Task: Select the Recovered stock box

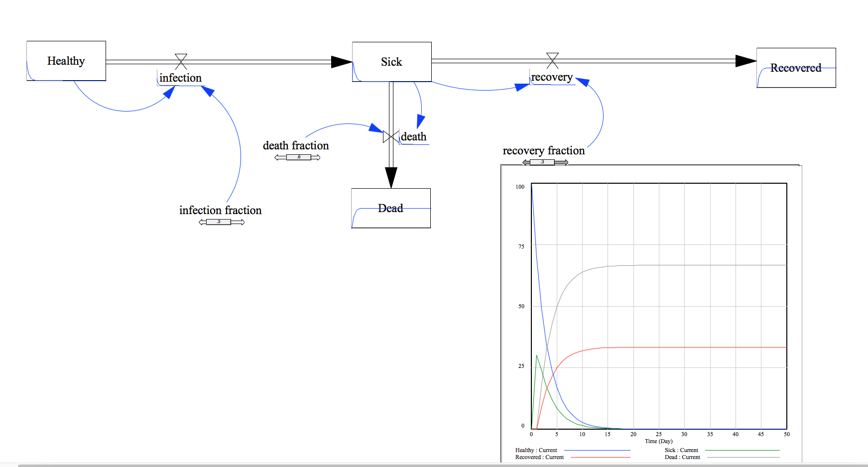Action: tap(796, 68)
